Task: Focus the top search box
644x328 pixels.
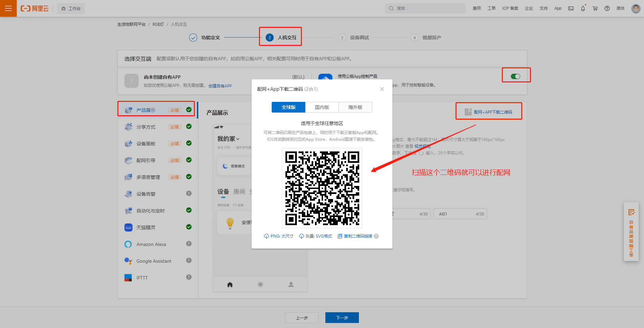Action: 425,8
